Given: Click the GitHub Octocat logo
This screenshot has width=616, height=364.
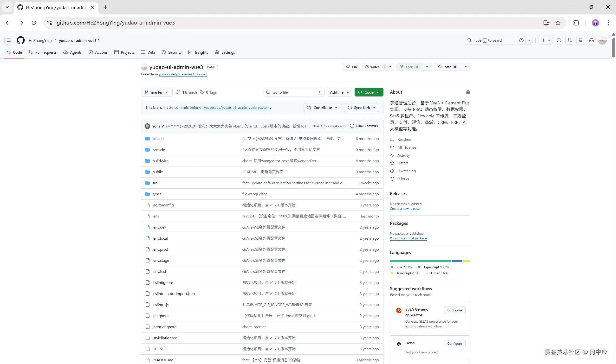Looking at the screenshot, I should [21, 40].
